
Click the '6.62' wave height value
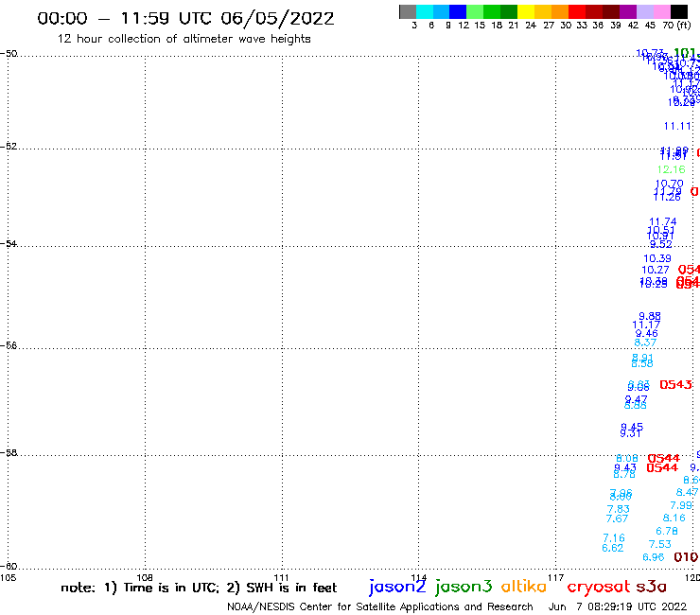[x=613, y=548]
